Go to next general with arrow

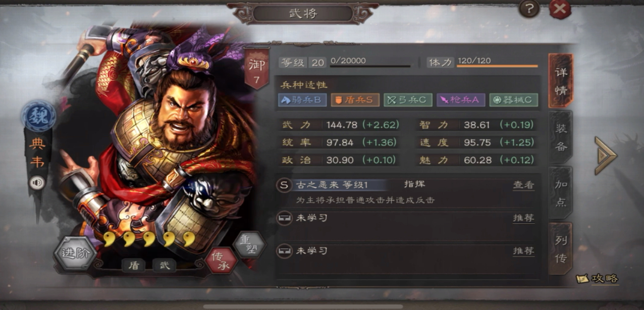click(x=606, y=155)
